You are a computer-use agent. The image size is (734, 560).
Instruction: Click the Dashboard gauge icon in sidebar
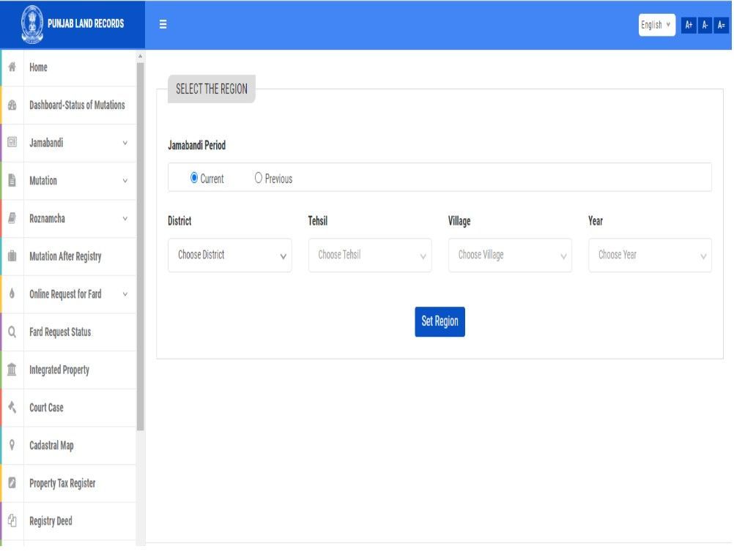(x=12, y=105)
